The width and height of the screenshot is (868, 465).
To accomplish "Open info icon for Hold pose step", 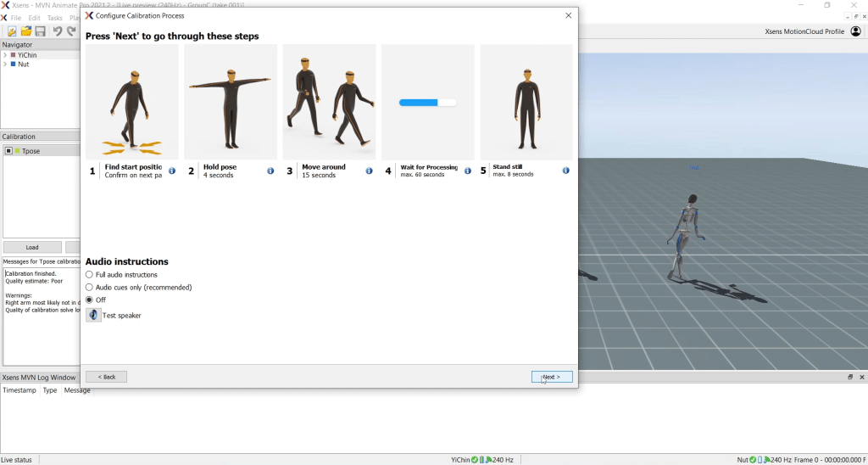I will (x=270, y=171).
